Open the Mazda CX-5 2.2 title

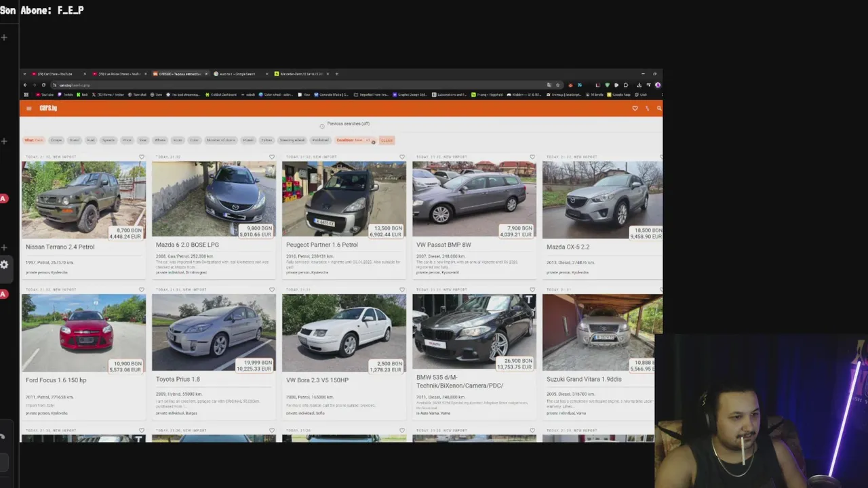pos(568,247)
